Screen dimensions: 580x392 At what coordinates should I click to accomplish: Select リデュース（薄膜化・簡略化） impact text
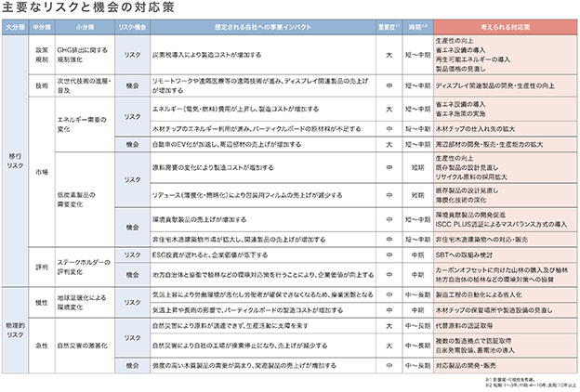(x=247, y=195)
